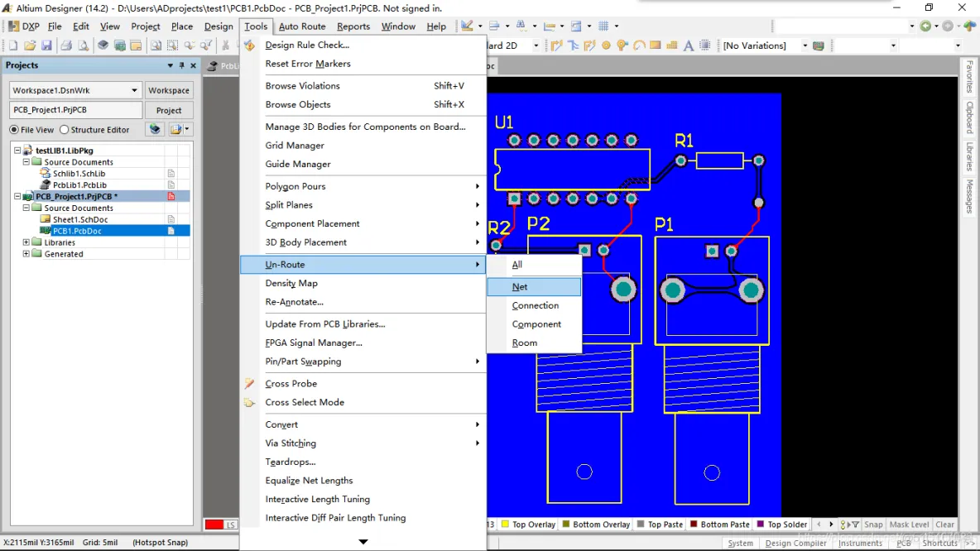Viewport: 980px width, 551px height.
Task: Click the Design Compiler status button
Action: (795, 544)
